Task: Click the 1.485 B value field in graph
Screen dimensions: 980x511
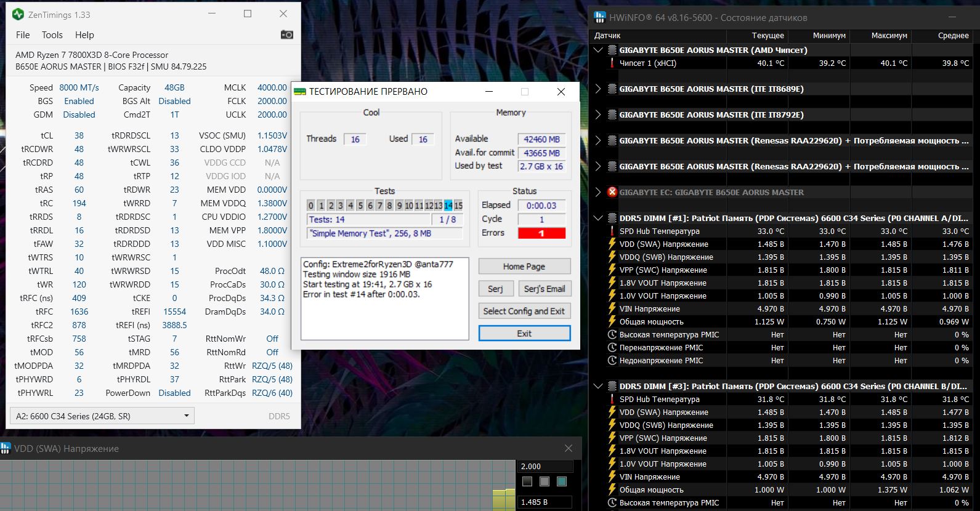Action: [x=546, y=502]
